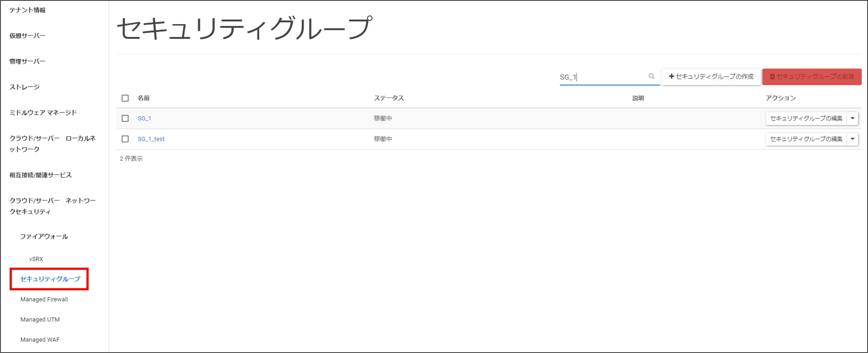The height and width of the screenshot is (353, 868).
Task: Open Managed Firewall sidebar item
Action: click(44, 299)
